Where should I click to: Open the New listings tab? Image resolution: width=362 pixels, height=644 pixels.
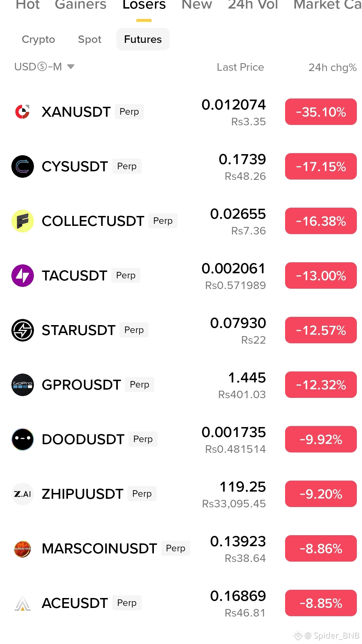pos(197,5)
